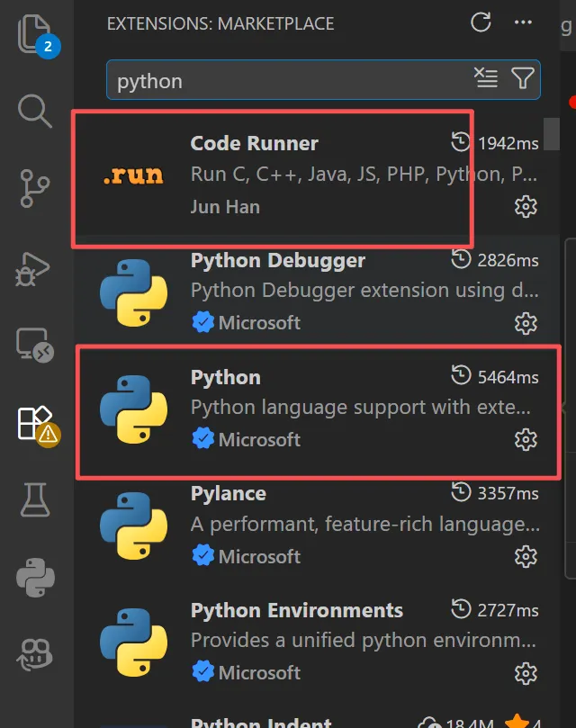Open manage gear for Python extension
Screen dimensions: 576x728
pyautogui.click(x=526, y=440)
